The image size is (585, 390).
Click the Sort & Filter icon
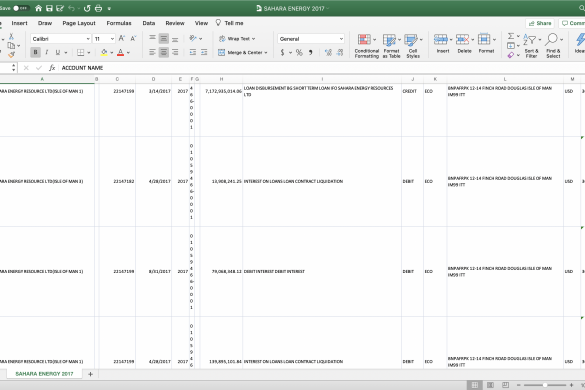(x=529, y=40)
